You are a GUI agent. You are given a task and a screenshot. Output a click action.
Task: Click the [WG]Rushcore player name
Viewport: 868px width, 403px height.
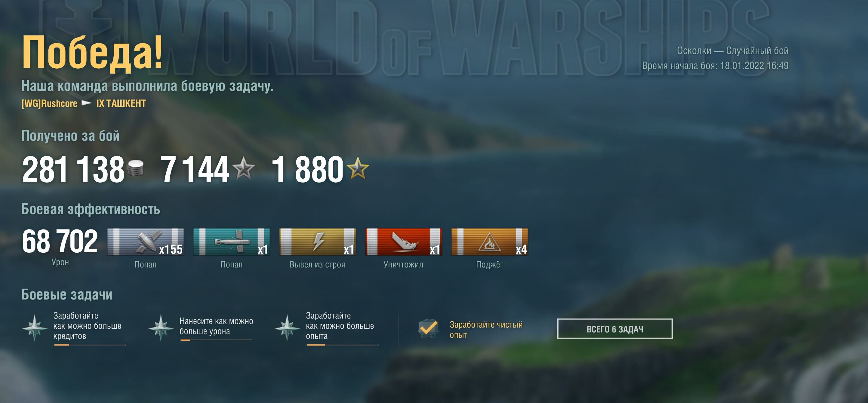[50, 103]
